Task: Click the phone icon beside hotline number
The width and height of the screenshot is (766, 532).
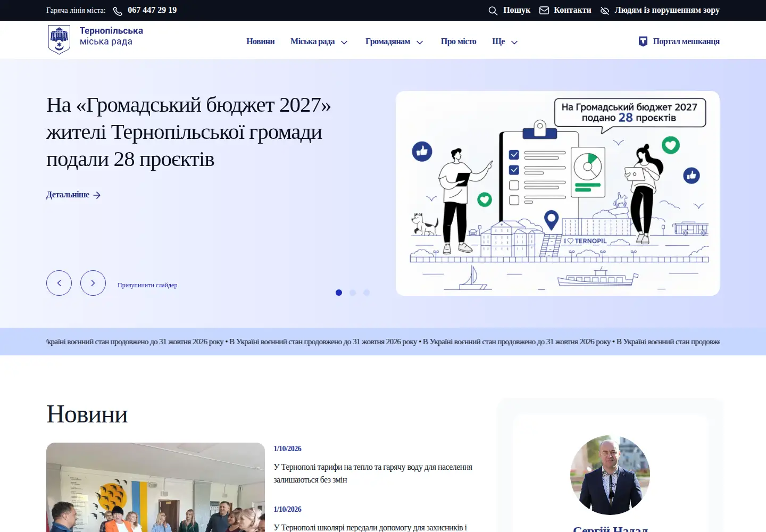Action: click(x=118, y=11)
